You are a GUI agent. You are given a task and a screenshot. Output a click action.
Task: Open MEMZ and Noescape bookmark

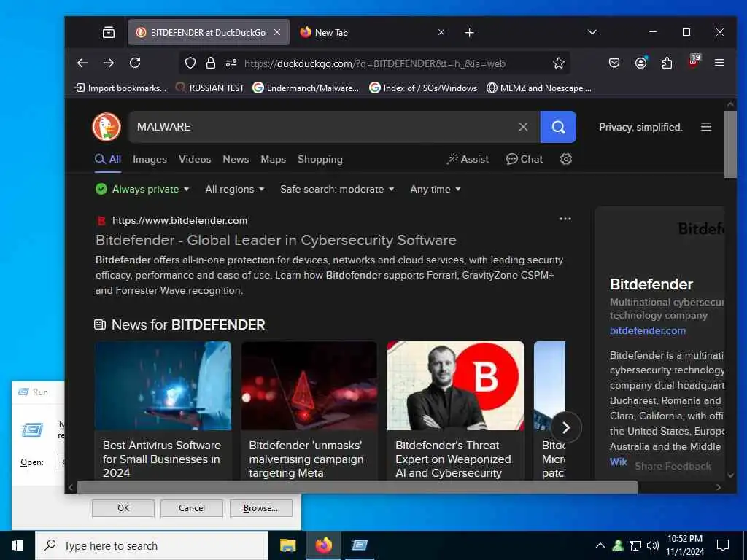(x=539, y=88)
